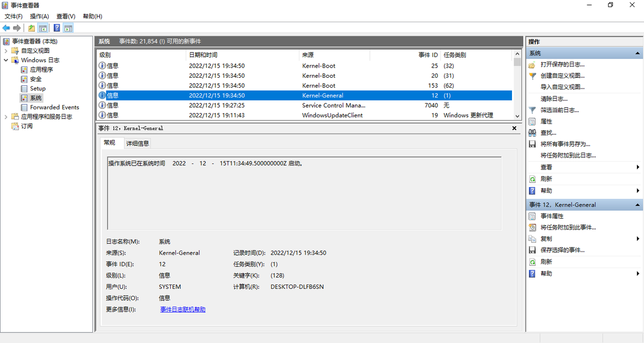This screenshot has height=343, width=644.
Task: Open 订阅 node in tree
Action: tap(27, 126)
